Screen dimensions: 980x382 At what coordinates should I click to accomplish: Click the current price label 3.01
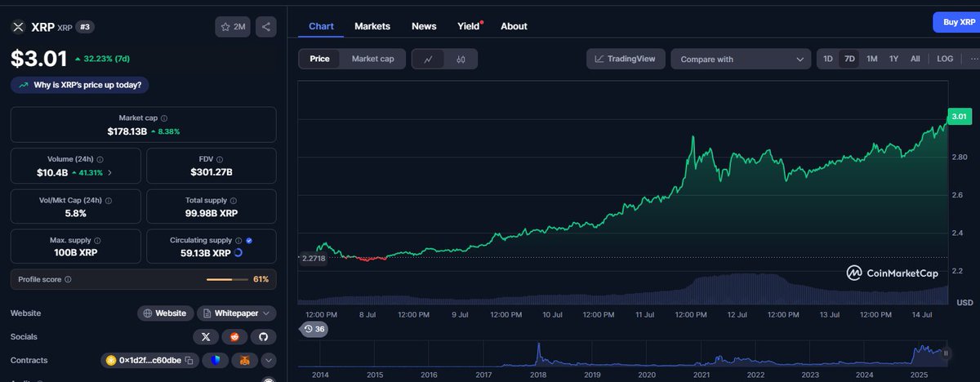959,117
